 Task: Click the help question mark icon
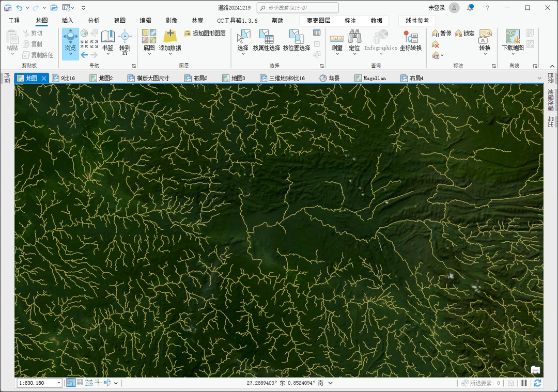[x=487, y=8]
